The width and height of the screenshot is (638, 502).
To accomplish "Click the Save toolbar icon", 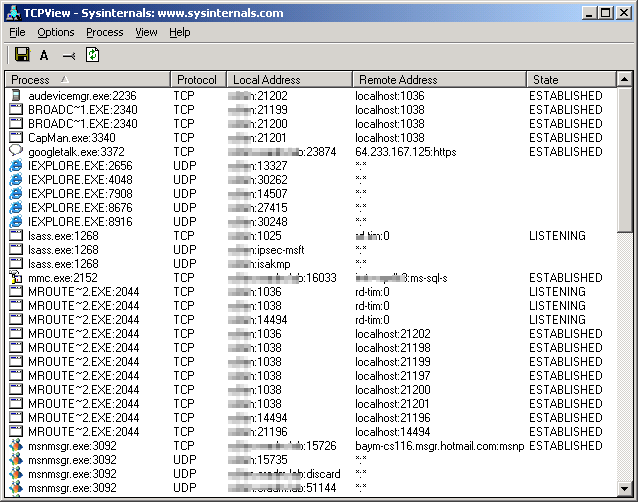I will [x=22, y=55].
